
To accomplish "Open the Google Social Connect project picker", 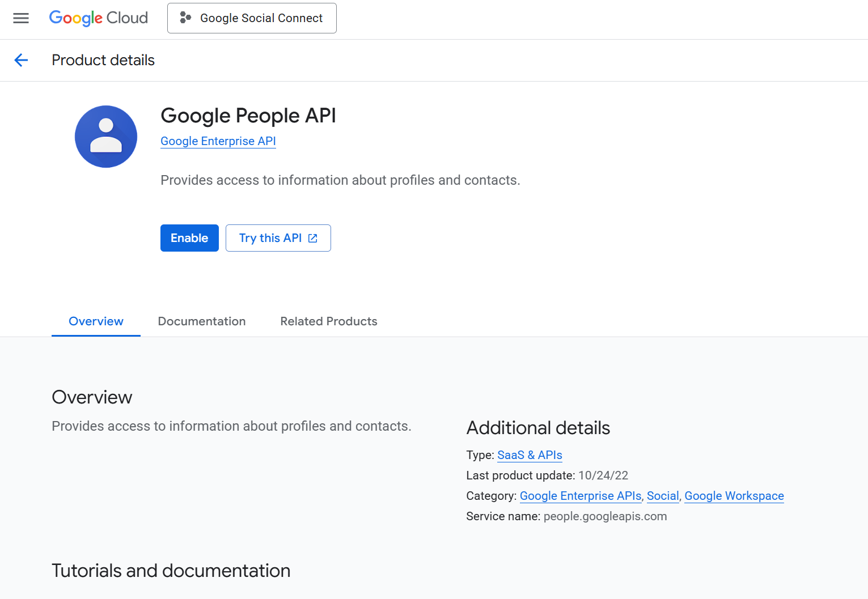I will click(x=252, y=18).
